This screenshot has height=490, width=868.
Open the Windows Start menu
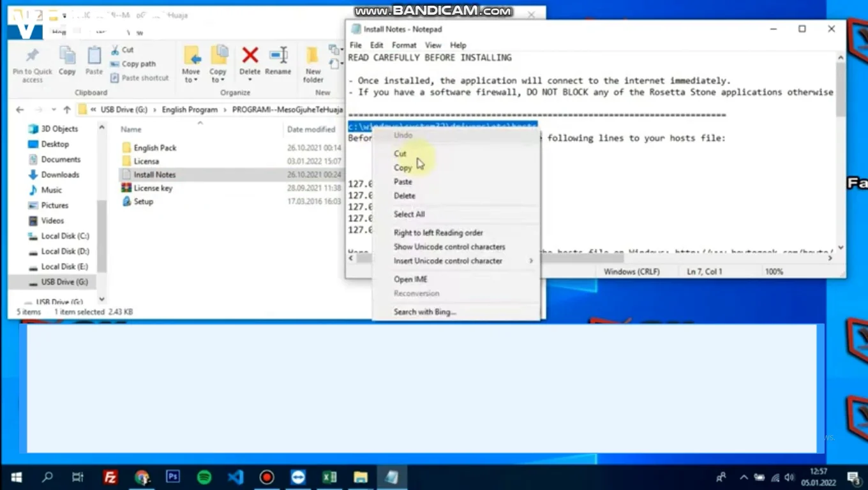tap(17, 477)
